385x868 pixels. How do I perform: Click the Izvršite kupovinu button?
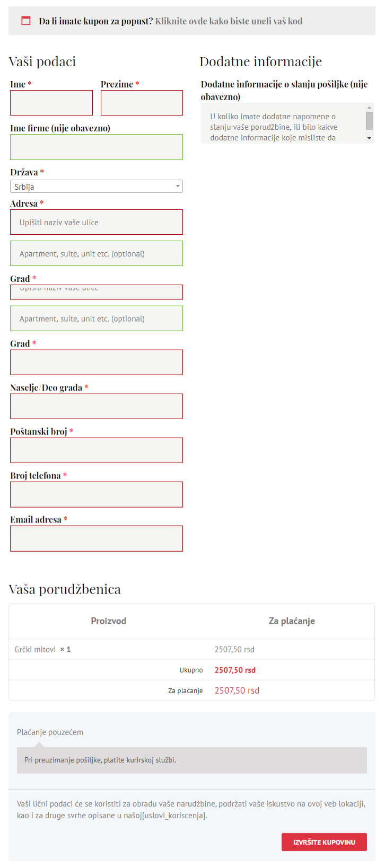324,842
